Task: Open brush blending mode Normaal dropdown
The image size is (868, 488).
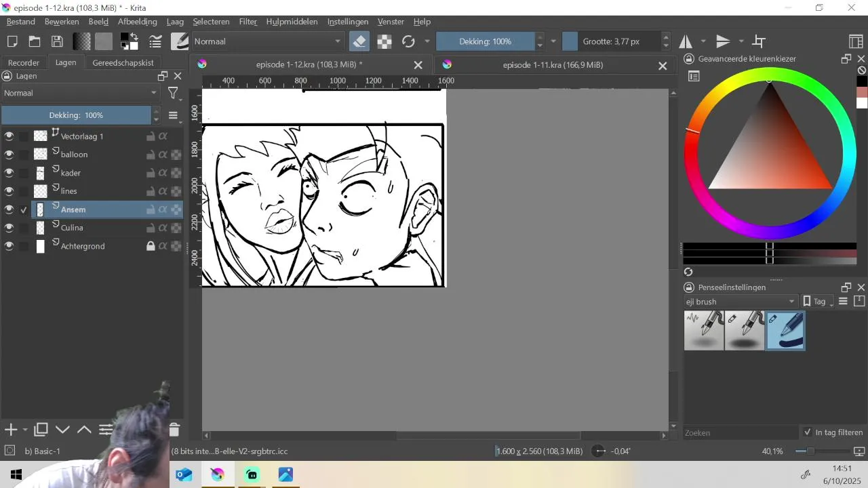Action: pos(268,41)
